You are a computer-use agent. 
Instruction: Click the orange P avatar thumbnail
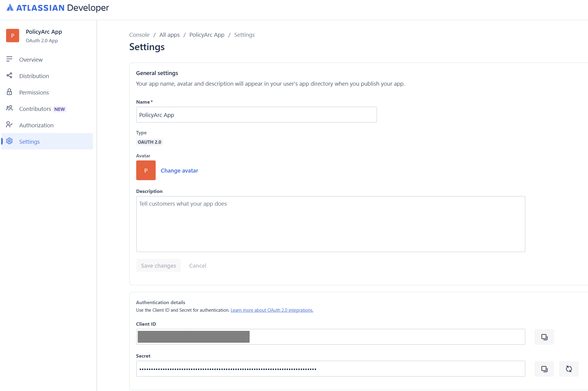pos(146,170)
